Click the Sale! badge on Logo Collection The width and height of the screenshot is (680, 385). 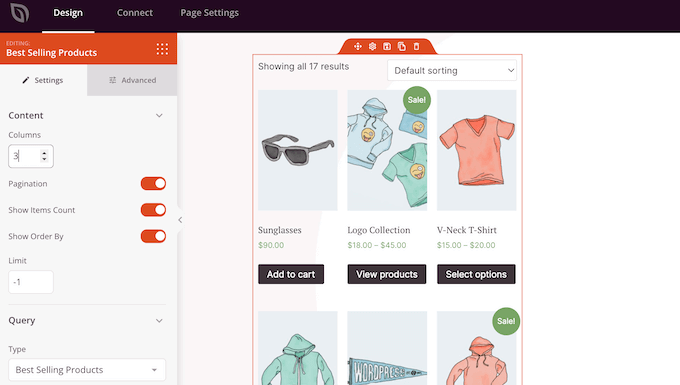tap(417, 100)
